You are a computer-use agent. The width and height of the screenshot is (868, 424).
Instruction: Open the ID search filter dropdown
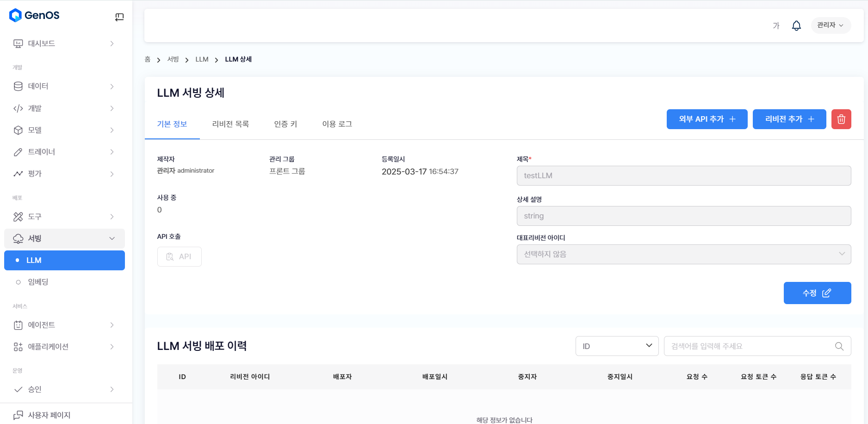pos(616,346)
